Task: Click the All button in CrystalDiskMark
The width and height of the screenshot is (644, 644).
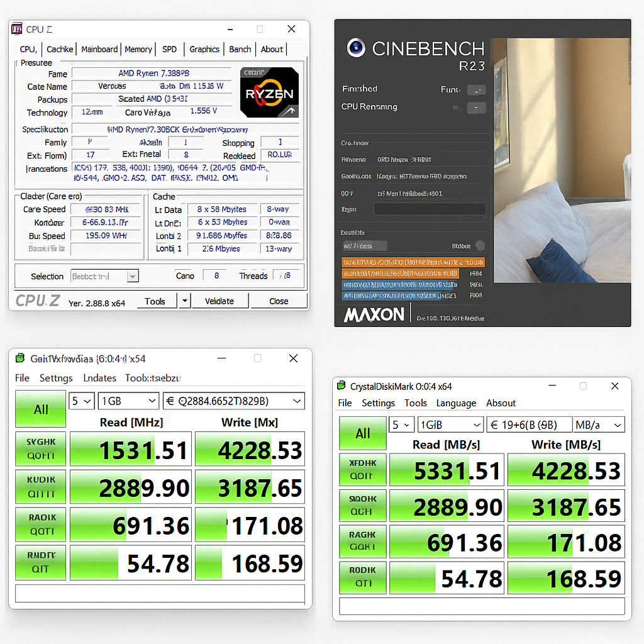Action: 363,433
